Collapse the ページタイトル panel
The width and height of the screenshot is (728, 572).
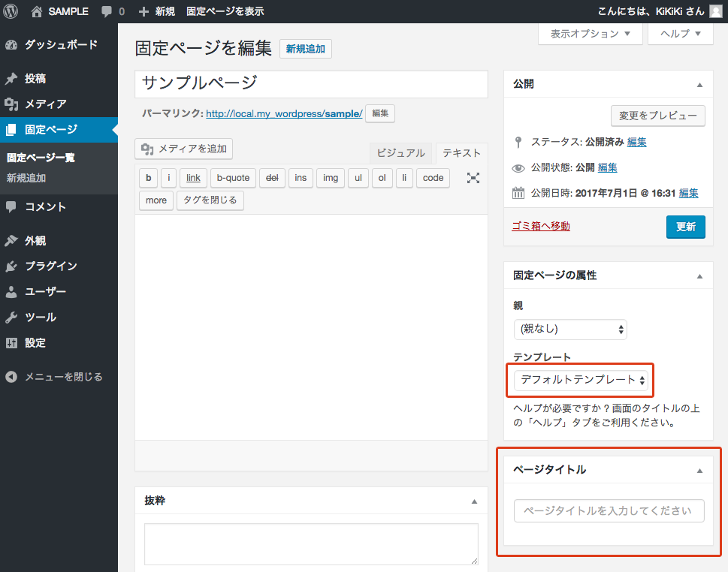[699, 471]
